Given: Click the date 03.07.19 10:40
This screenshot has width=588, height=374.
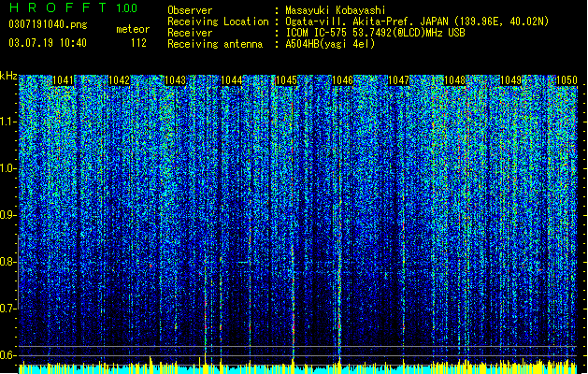Looking at the screenshot, I should coord(48,43).
